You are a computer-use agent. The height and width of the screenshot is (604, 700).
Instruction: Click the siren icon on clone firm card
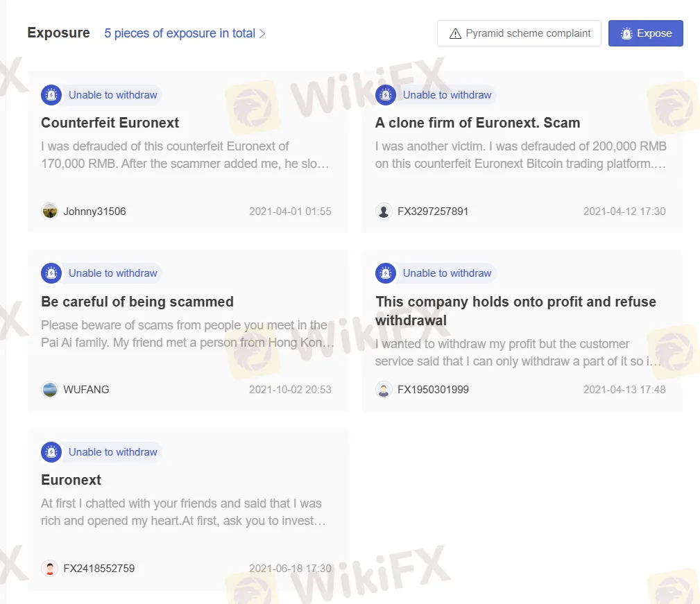pos(386,95)
